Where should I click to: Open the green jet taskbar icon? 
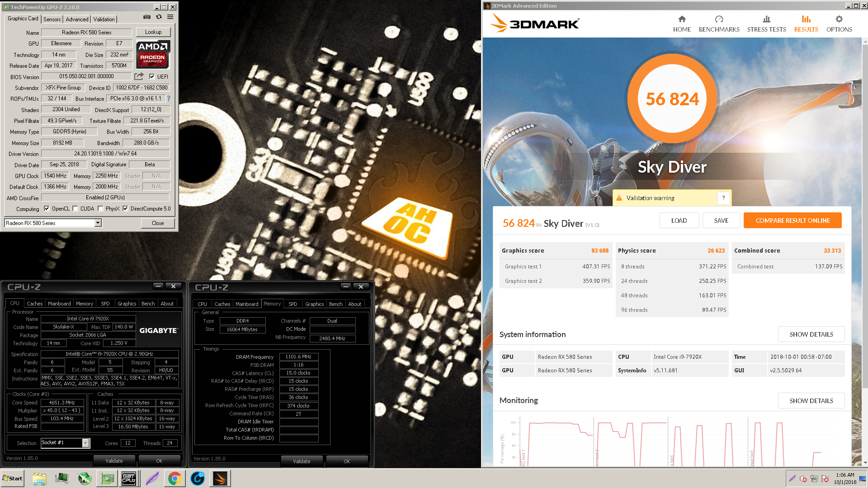click(85, 479)
